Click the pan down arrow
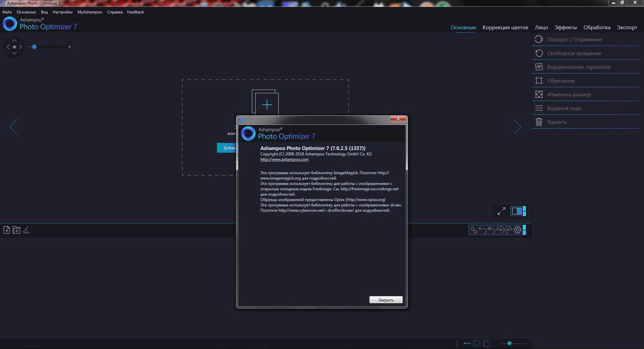This screenshot has width=644, height=349. [14, 53]
